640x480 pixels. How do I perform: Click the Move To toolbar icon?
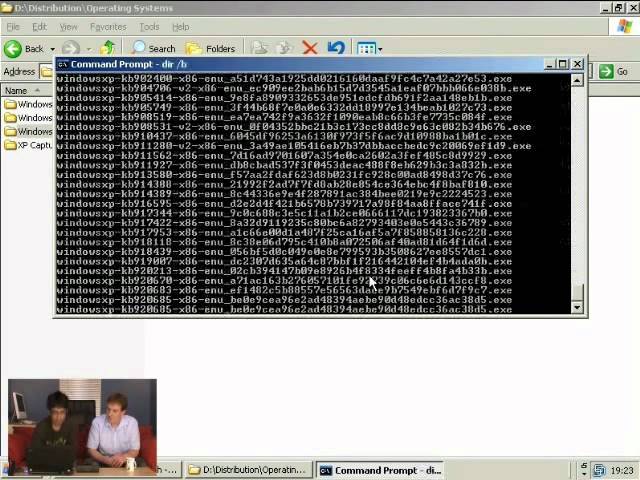[x=260, y=49]
